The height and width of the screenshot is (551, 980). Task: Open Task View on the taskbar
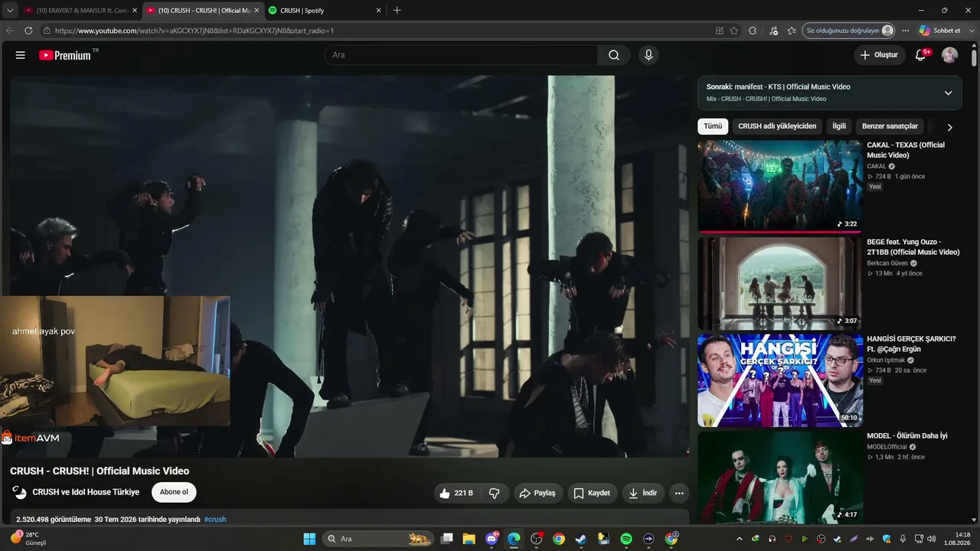tap(447, 539)
